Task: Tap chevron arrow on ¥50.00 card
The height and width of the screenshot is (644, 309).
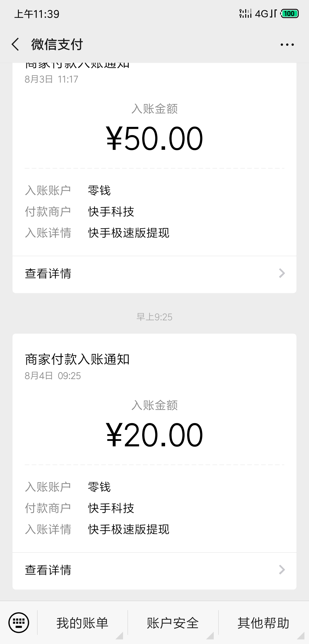Action: pyautogui.click(x=282, y=273)
